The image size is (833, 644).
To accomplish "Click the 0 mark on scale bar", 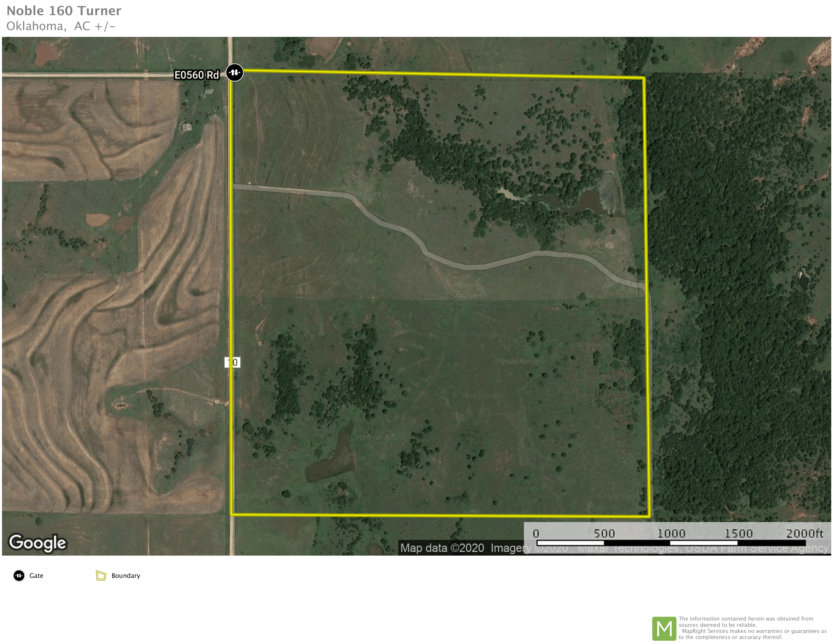I will pyautogui.click(x=536, y=533).
